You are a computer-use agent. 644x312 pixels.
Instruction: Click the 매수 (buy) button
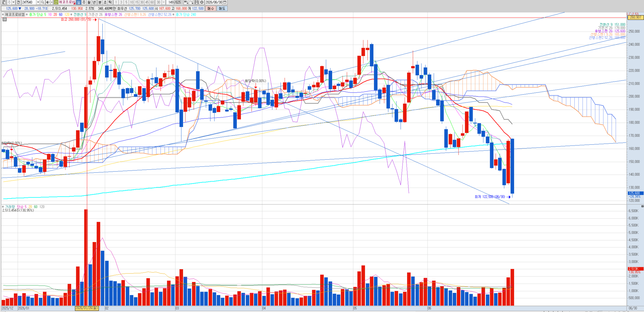pos(211,9)
